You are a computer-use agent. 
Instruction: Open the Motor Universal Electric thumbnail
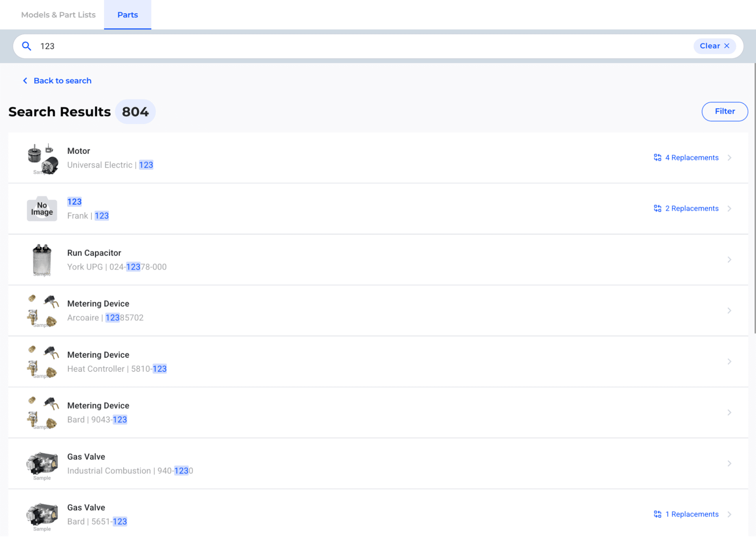click(x=42, y=159)
